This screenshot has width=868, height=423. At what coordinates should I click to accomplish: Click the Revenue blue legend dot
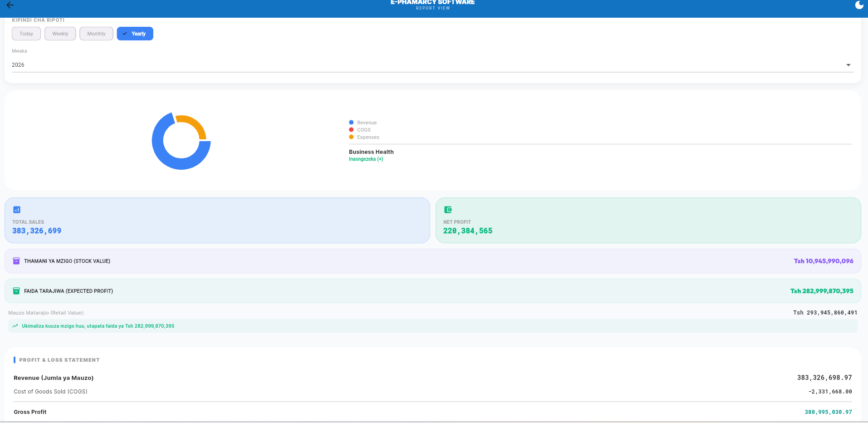pos(351,123)
